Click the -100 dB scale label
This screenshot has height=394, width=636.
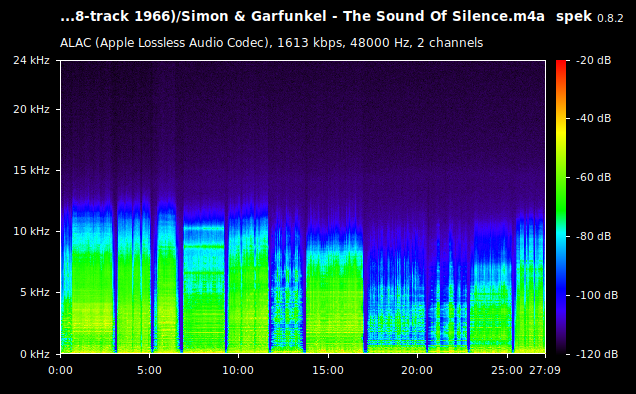[x=597, y=295]
